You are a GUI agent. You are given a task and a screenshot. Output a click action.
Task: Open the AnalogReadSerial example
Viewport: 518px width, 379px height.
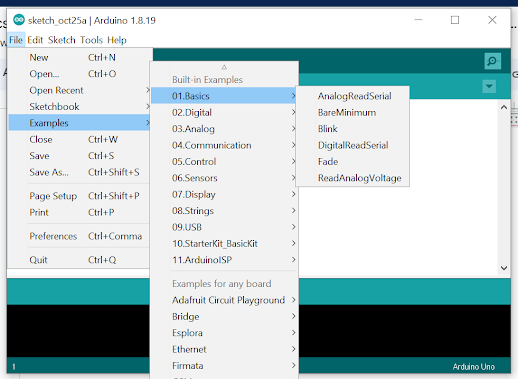pos(353,96)
